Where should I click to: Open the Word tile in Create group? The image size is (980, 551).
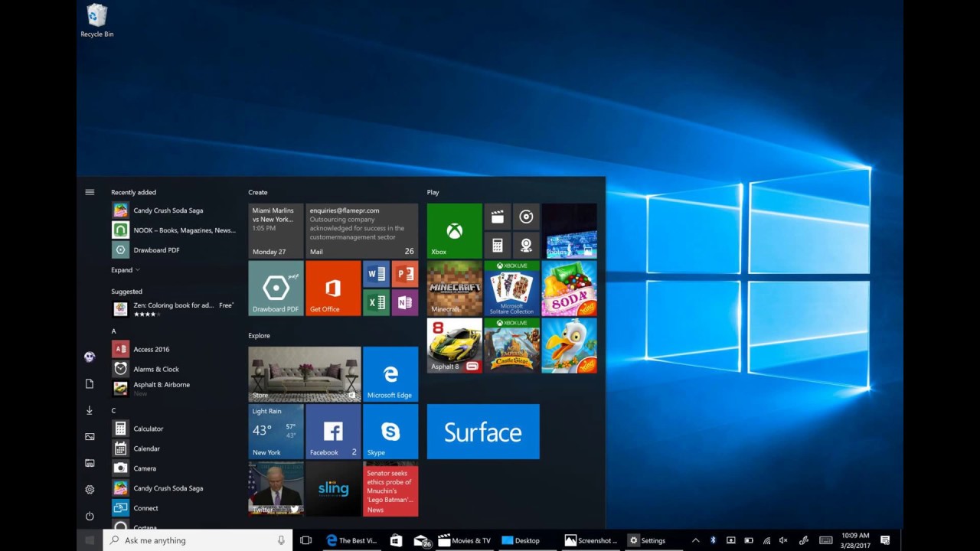coord(376,274)
